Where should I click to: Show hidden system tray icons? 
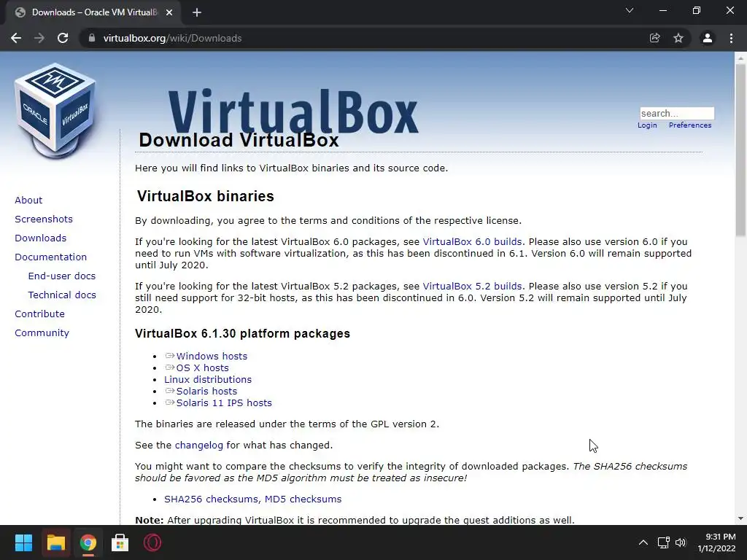tap(643, 542)
